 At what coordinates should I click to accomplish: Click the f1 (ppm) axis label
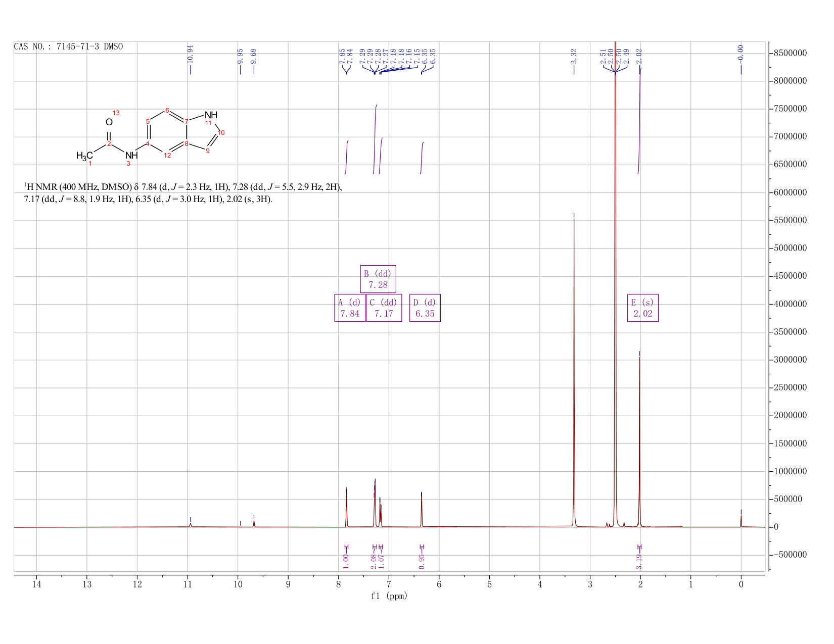[389, 597]
